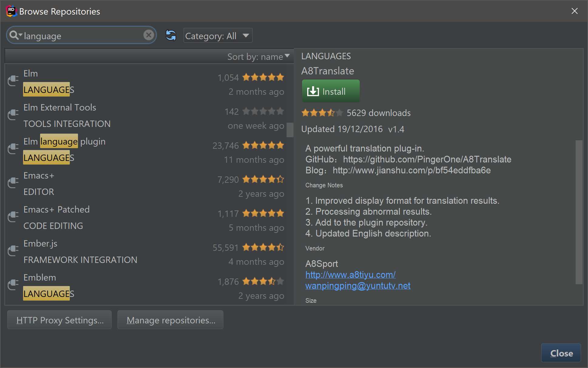Image resolution: width=588 pixels, height=368 pixels.
Task: Click the plugin list scrollbar thumb
Action: click(290, 130)
